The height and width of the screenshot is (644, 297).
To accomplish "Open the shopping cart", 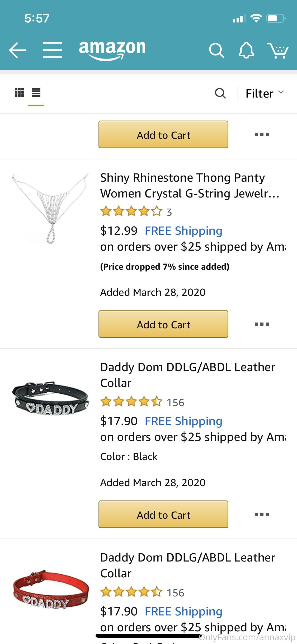I will pos(278,50).
